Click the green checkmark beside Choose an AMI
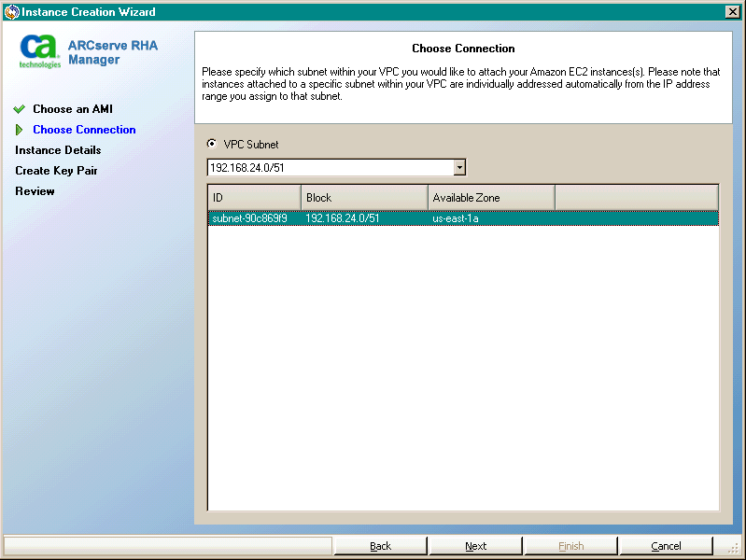The image size is (746, 560). (x=20, y=109)
